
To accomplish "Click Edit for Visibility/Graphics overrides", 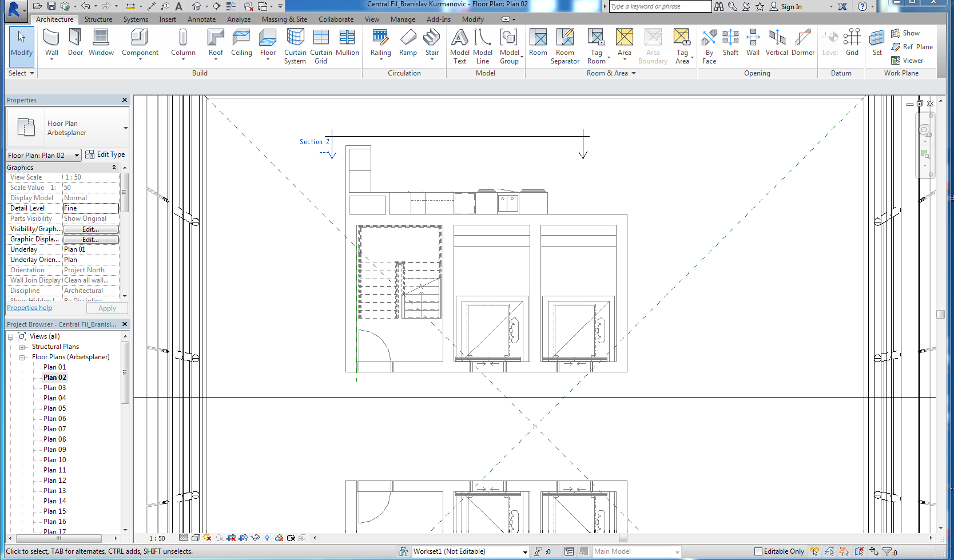I will 91,229.
